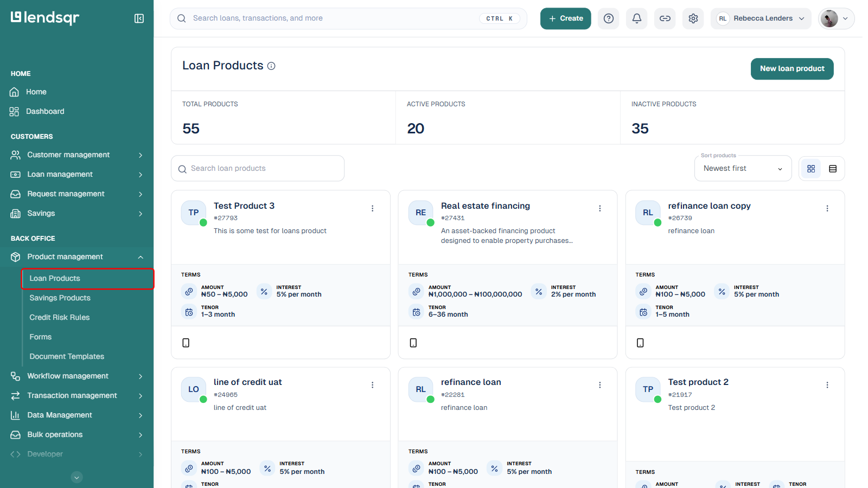
Task: Collapse the sidebar with the panel icon
Action: point(139,18)
